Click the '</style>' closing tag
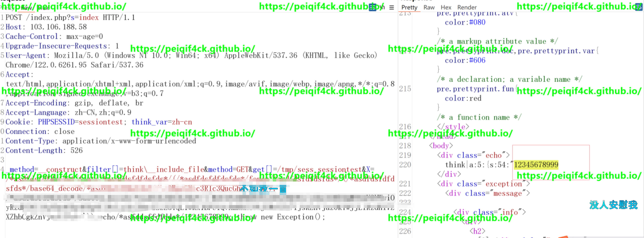This screenshot has height=238, width=644. click(453, 127)
